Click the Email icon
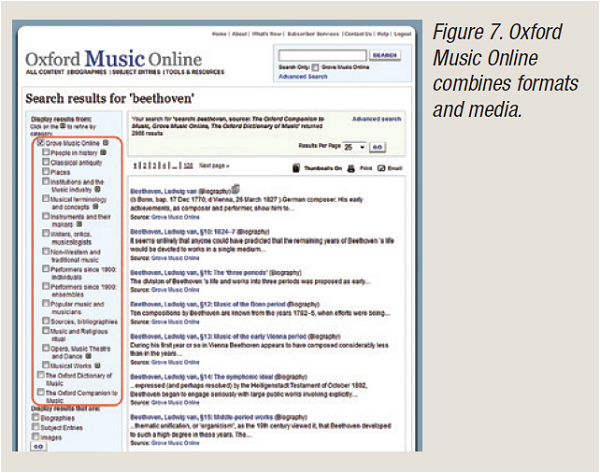Viewport: 600px width, 473px height. tap(381, 168)
